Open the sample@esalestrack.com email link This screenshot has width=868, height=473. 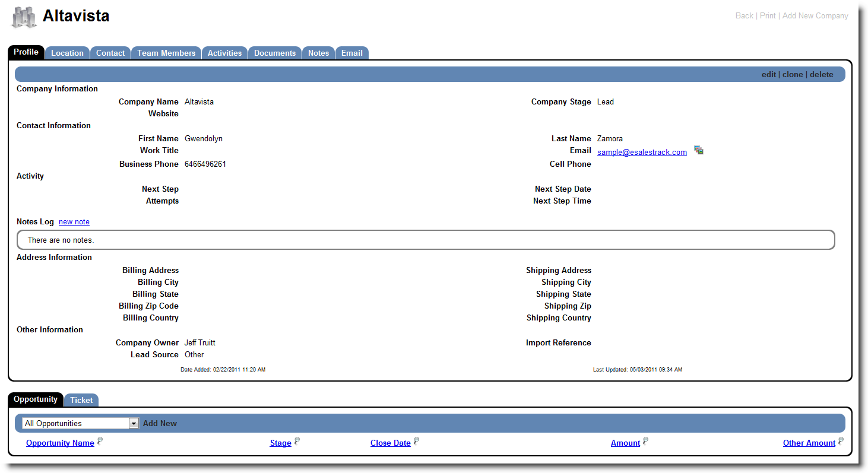[642, 152]
